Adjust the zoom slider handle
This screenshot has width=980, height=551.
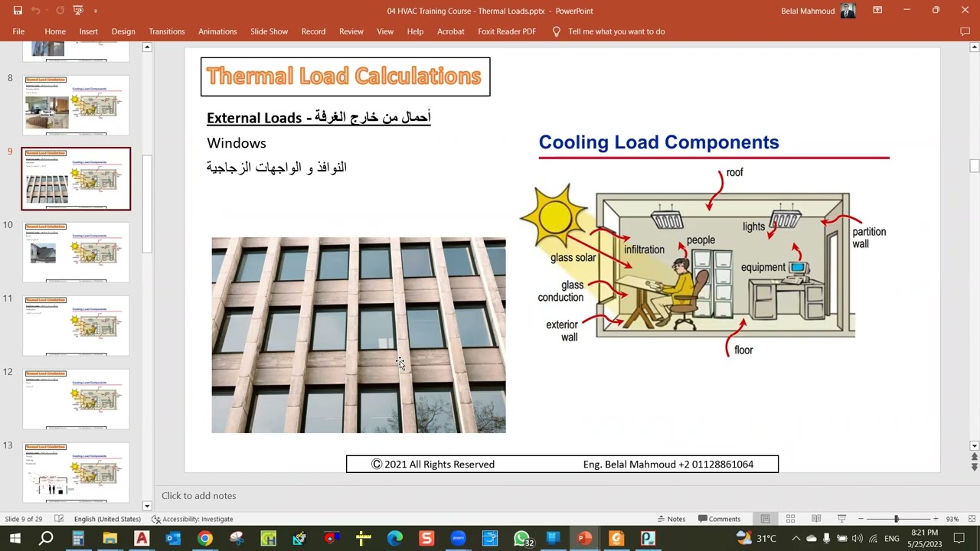(896, 519)
